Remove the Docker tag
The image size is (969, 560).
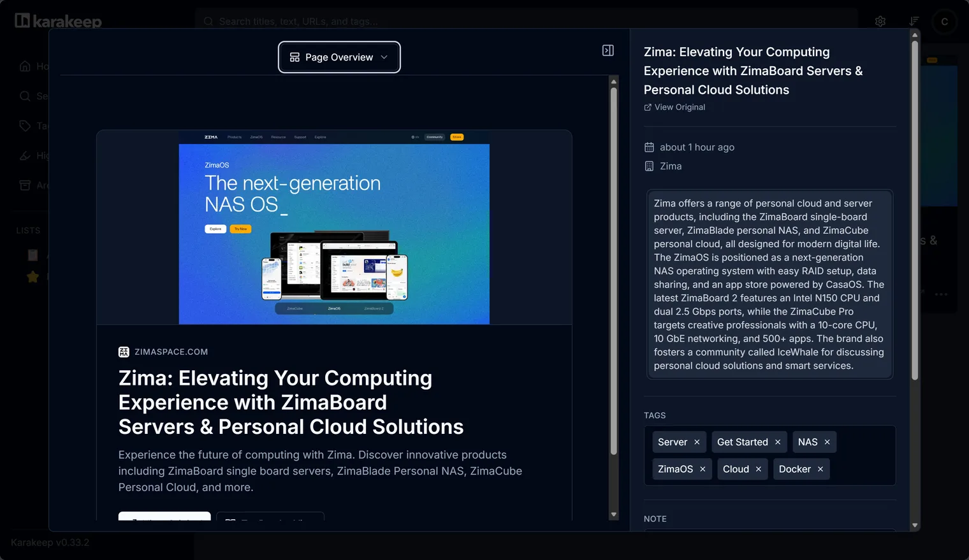820,469
